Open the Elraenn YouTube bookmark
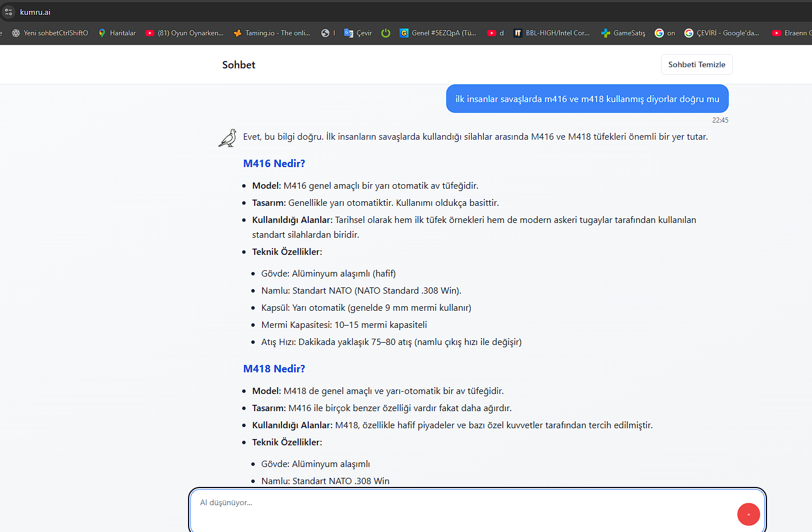This screenshot has width=812, height=532. click(x=791, y=33)
